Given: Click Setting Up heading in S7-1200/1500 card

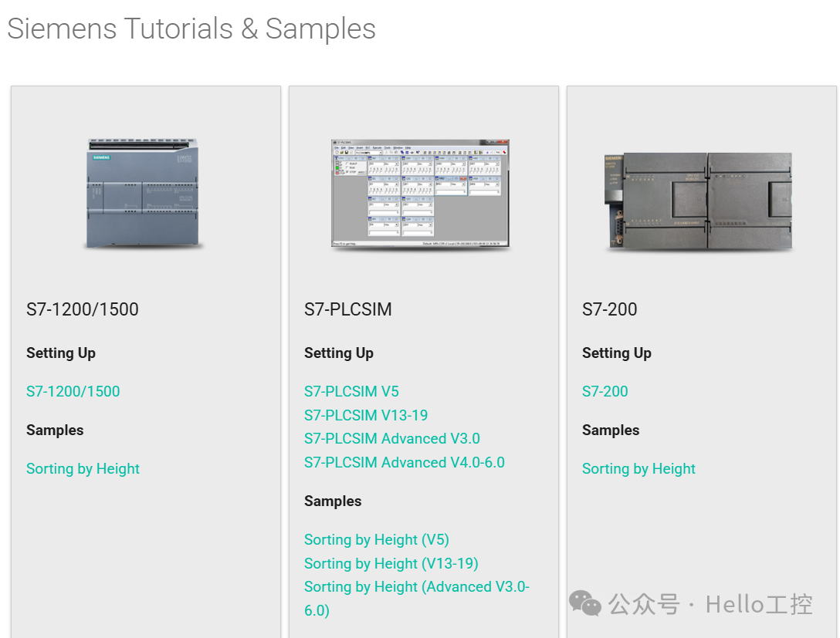Looking at the screenshot, I should 61,353.
